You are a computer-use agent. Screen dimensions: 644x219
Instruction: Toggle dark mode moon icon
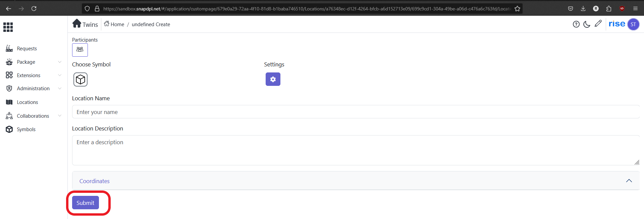tap(587, 24)
